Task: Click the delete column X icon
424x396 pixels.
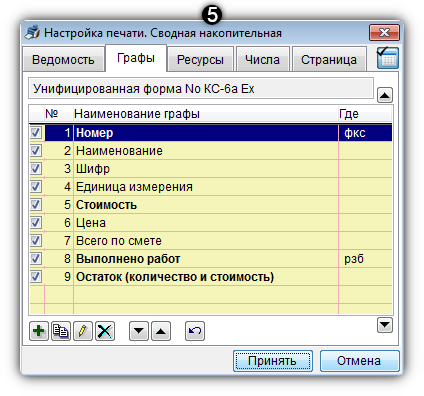Action: pyautogui.click(x=105, y=331)
